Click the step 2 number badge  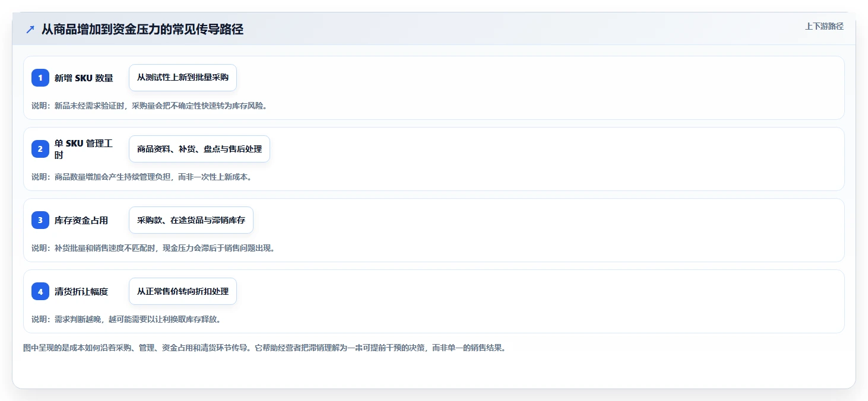pyautogui.click(x=40, y=149)
